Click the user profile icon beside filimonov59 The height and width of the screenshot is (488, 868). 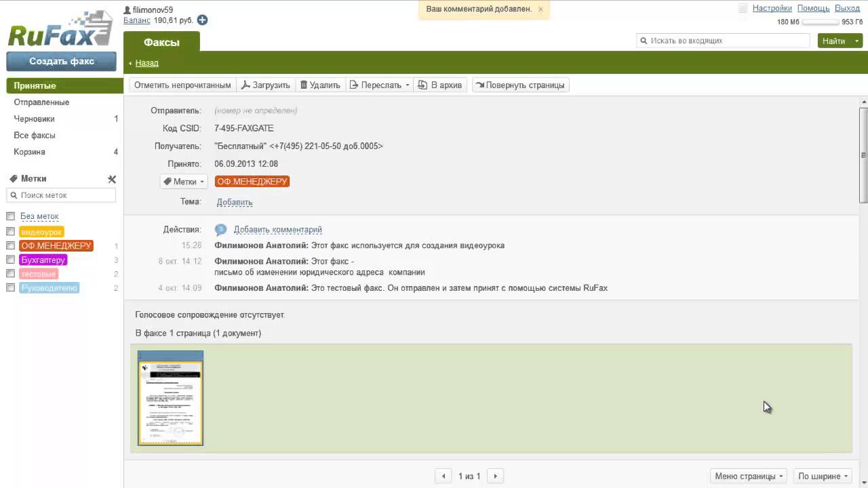127,10
